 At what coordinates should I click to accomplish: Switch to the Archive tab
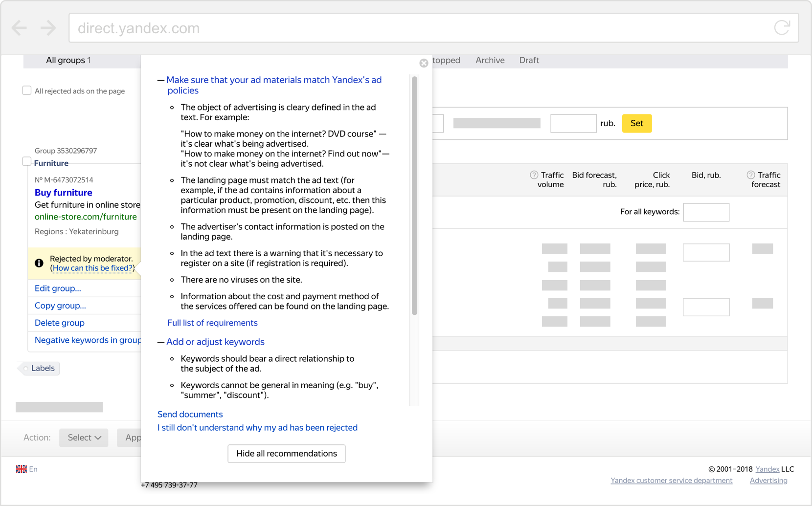490,60
